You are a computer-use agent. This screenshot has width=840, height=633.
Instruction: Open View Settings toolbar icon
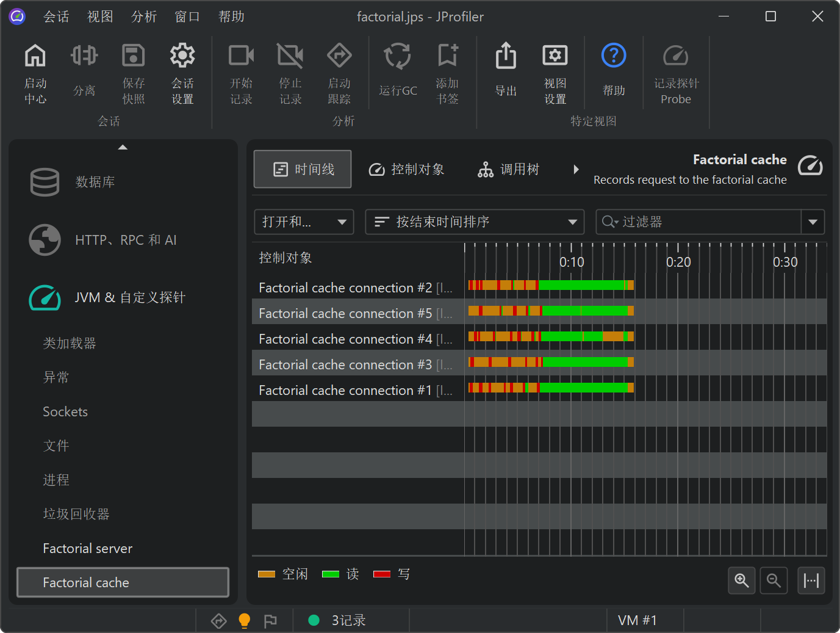pos(555,56)
